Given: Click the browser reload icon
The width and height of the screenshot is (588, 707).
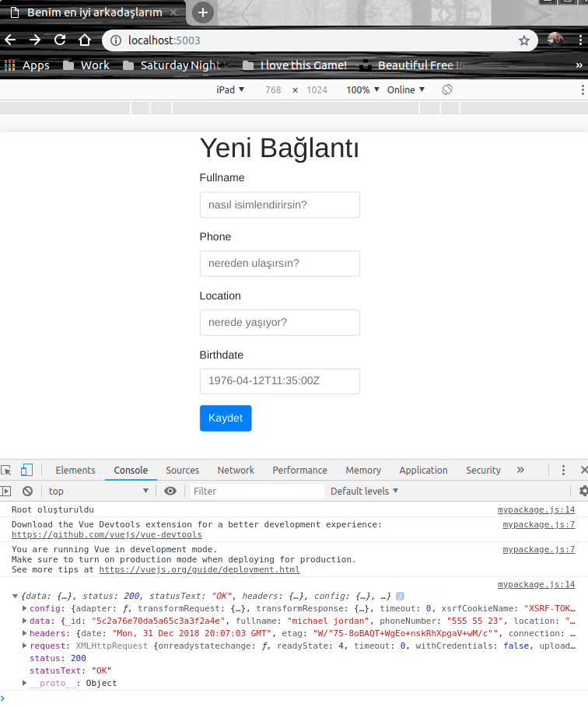Looking at the screenshot, I should click(x=60, y=40).
